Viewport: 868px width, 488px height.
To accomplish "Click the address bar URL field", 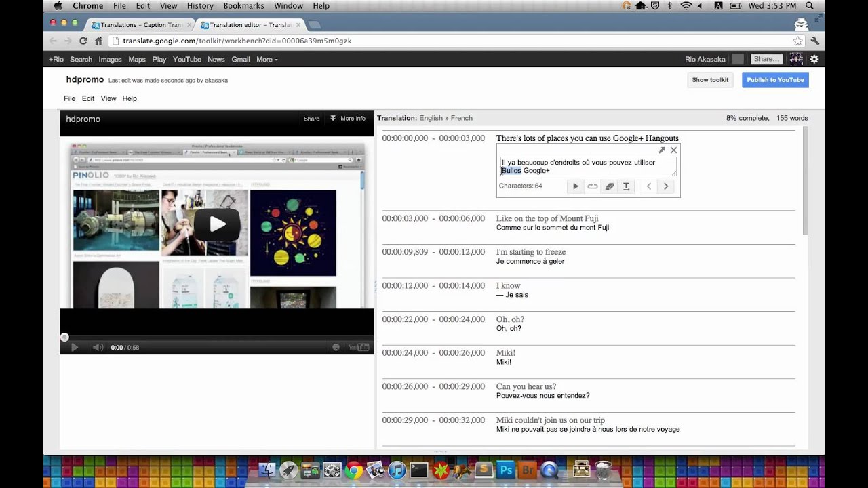I will [x=456, y=41].
